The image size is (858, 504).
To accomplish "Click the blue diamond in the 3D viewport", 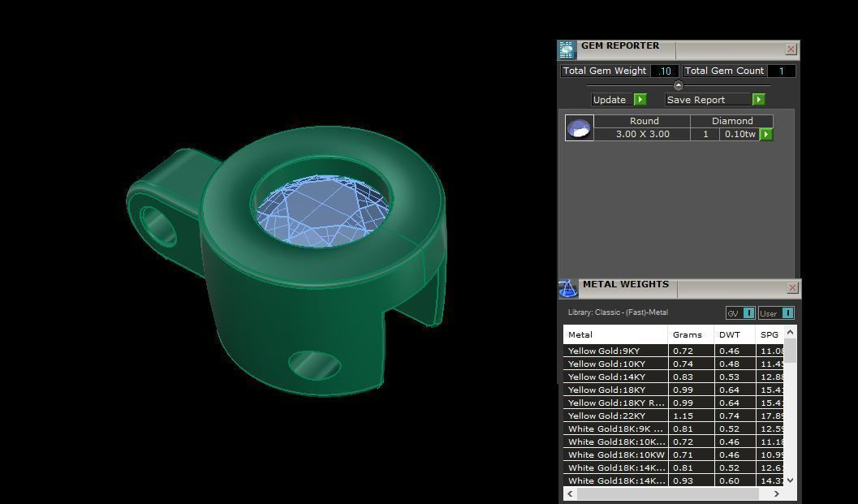I will (x=323, y=211).
